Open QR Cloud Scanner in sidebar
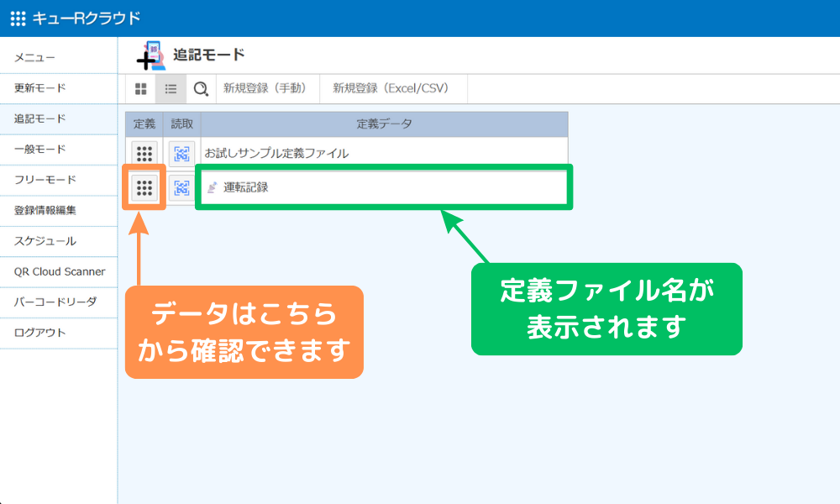 [x=59, y=271]
